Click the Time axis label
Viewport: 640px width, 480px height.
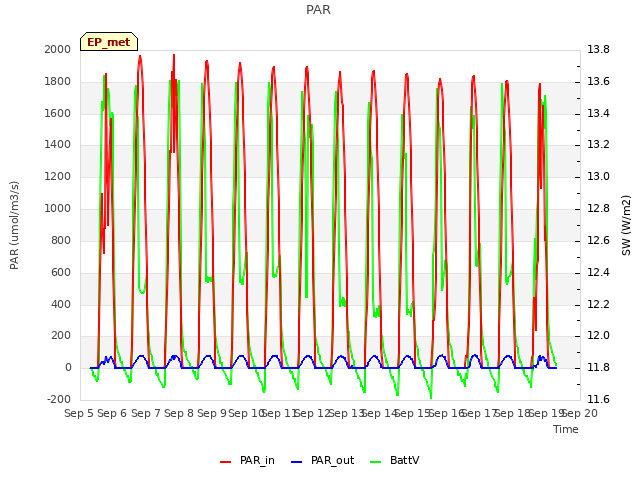pos(566,429)
